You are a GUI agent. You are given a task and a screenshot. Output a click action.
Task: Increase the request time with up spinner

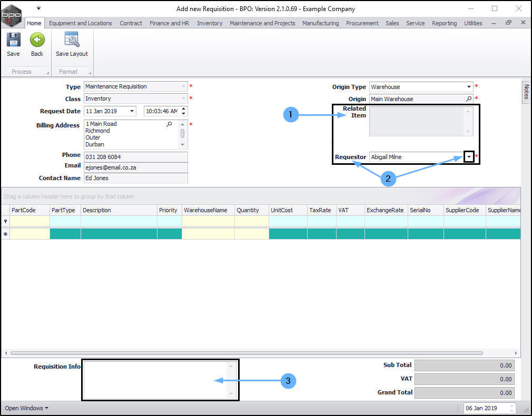(x=183, y=109)
